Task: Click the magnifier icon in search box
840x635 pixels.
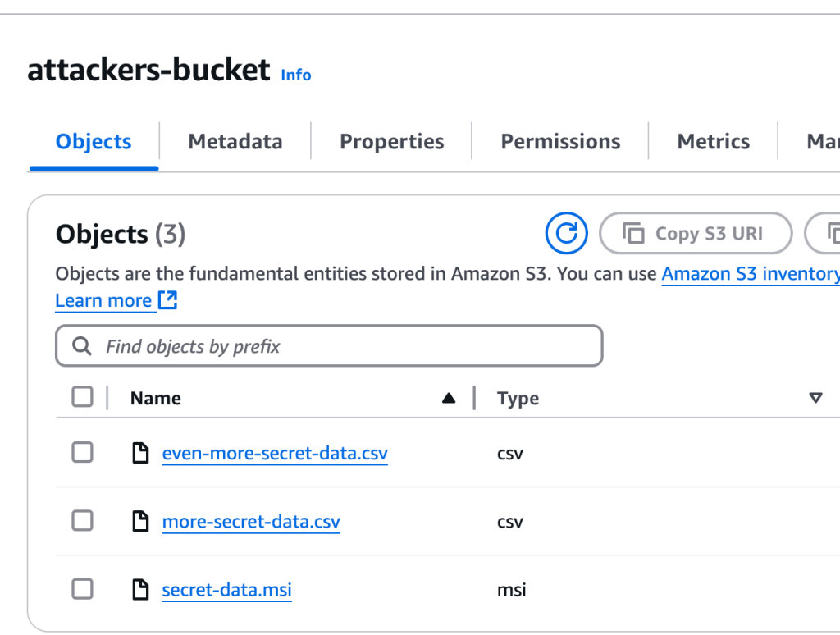Action: (x=82, y=346)
